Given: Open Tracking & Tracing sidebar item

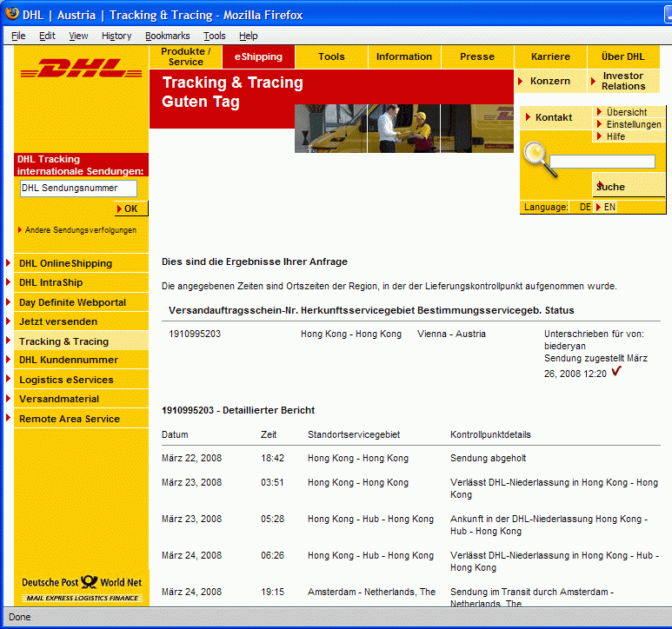Looking at the screenshot, I should click(x=81, y=341).
